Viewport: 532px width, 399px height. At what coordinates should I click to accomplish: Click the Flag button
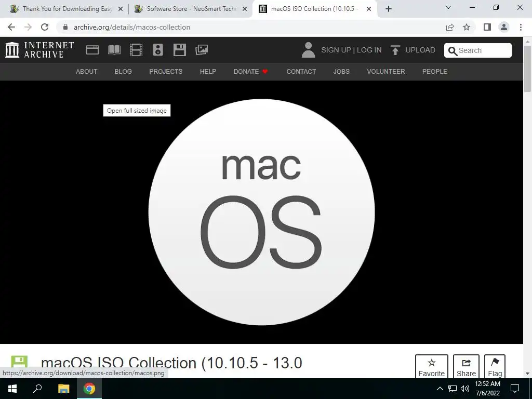(x=495, y=366)
